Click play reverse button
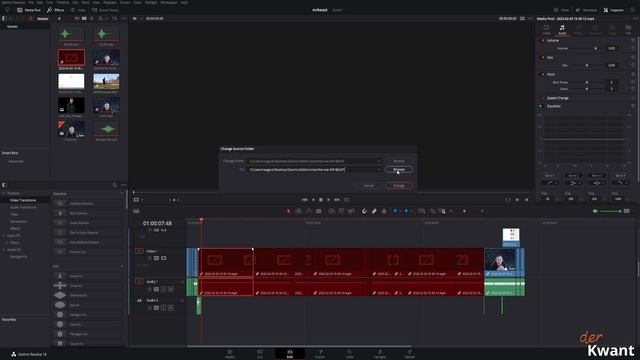The width and height of the screenshot is (640, 360). 313,200
